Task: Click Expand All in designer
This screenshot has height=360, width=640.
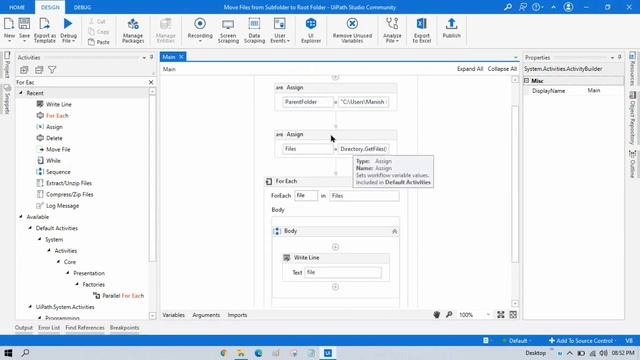Action: click(x=470, y=69)
